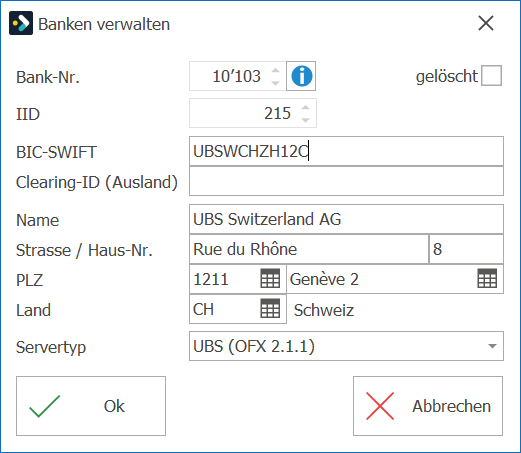Increase IID value with up arrow
Screen dimensions: 521x453
tap(305, 108)
